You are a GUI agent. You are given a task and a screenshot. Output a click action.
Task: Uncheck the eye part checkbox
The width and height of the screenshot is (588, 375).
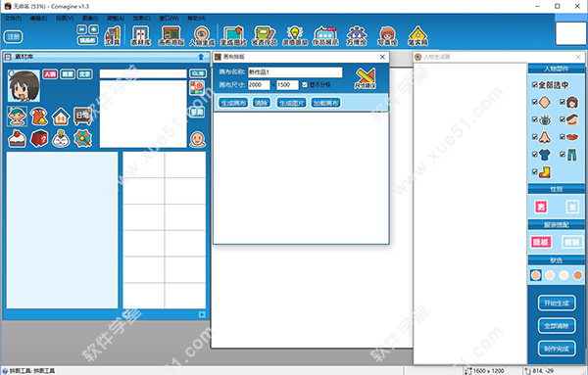pyautogui.click(x=535, y=119)
